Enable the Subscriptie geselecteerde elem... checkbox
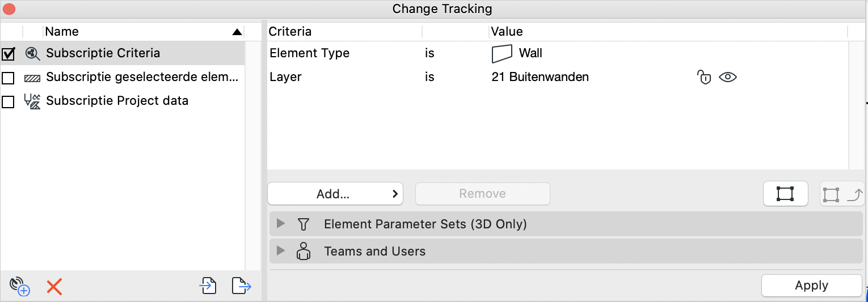Image resolution: width=868 pixels, height=302 pixels. click(x=8, y=78)
